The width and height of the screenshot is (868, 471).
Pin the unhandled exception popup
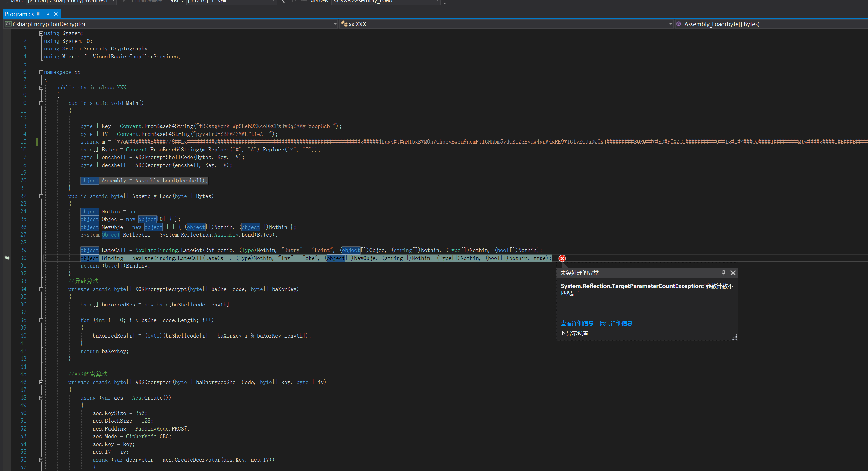(723, 273)
